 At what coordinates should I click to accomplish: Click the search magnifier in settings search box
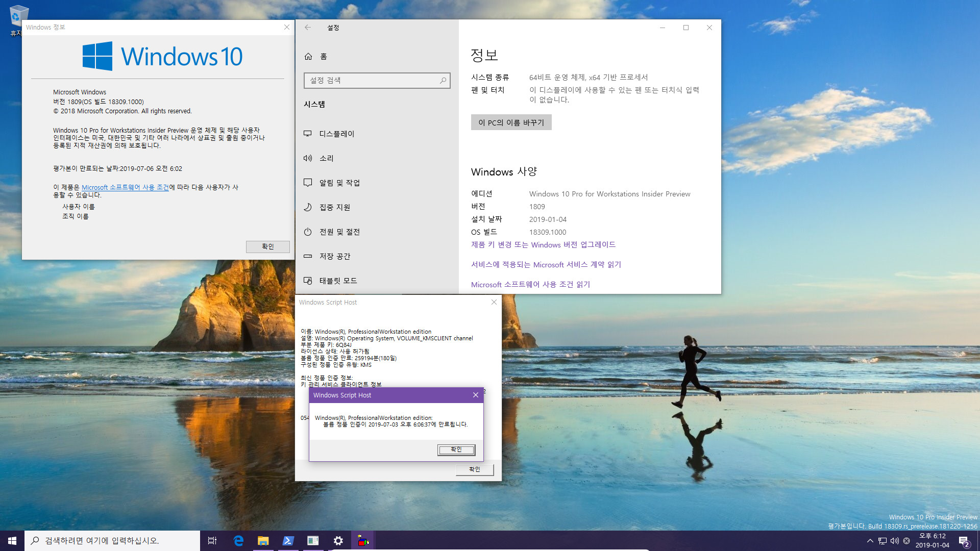[443, 80]
